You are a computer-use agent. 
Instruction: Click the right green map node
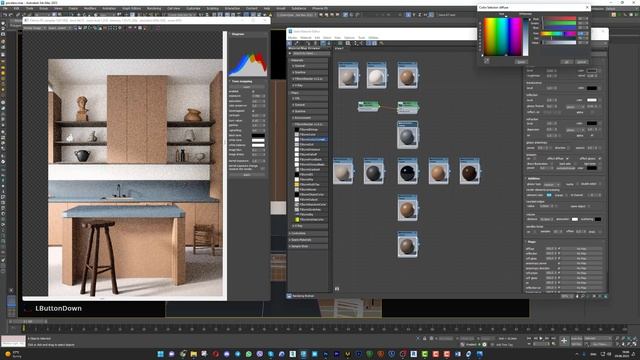(x=408, y=107)
